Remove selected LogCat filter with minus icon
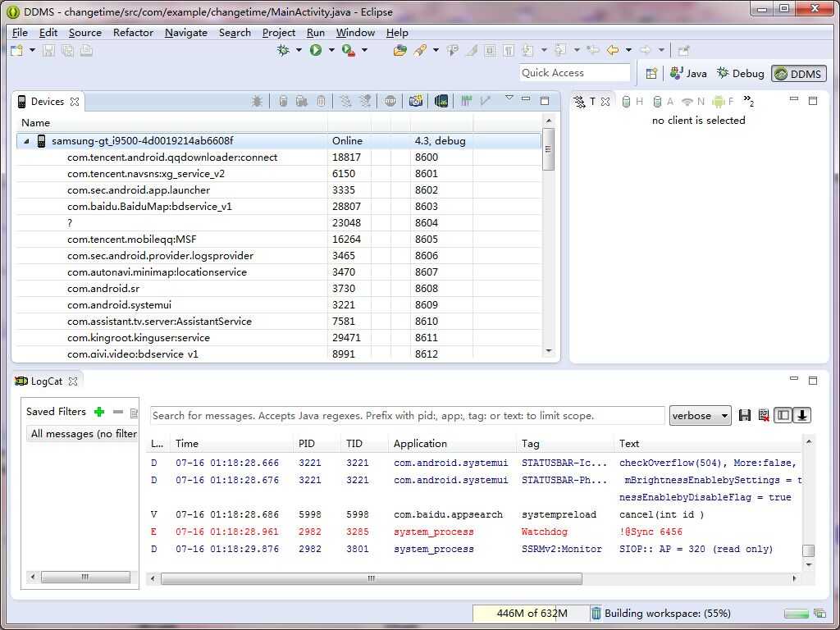This screenshot has height=630, width=840. 118,412
